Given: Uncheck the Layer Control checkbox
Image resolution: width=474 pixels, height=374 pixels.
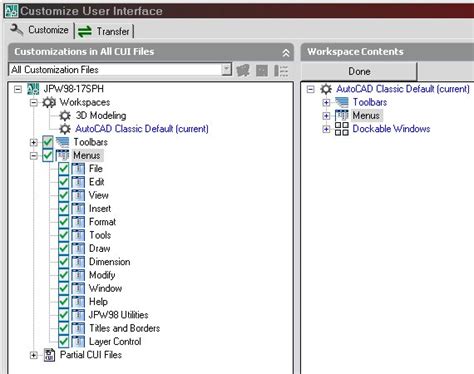Looking at the screenshot, I should (x=63, y=342).
